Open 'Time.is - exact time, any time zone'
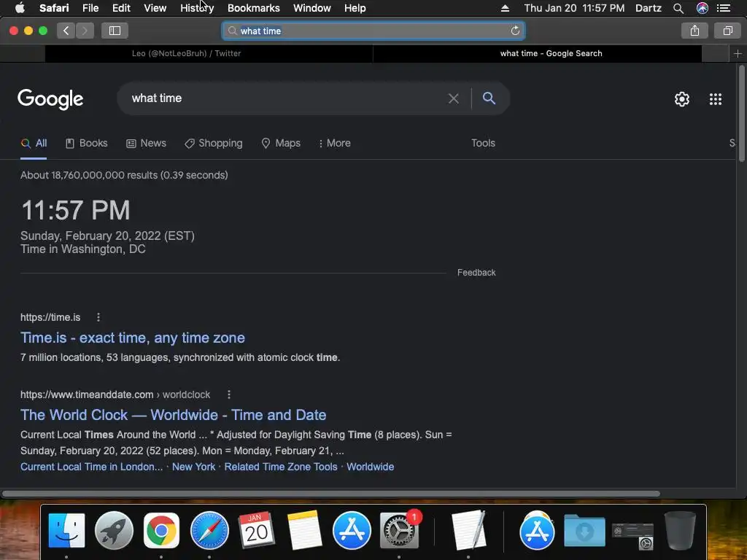The width and height of the screenshot is (747, 560). pos(133,338)
